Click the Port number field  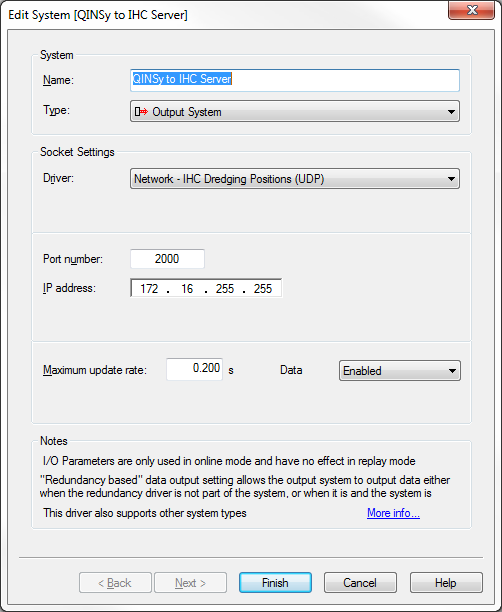pyautogui.click(x=167, y=259)
